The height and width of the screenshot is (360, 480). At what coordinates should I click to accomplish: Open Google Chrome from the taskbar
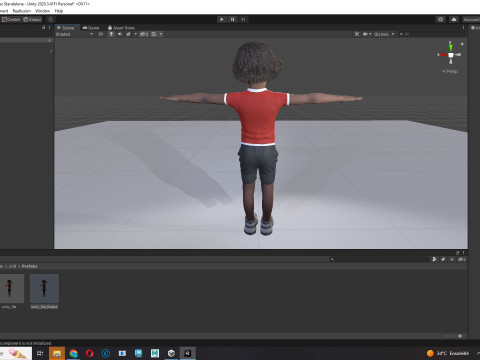[x=73, y=353]
